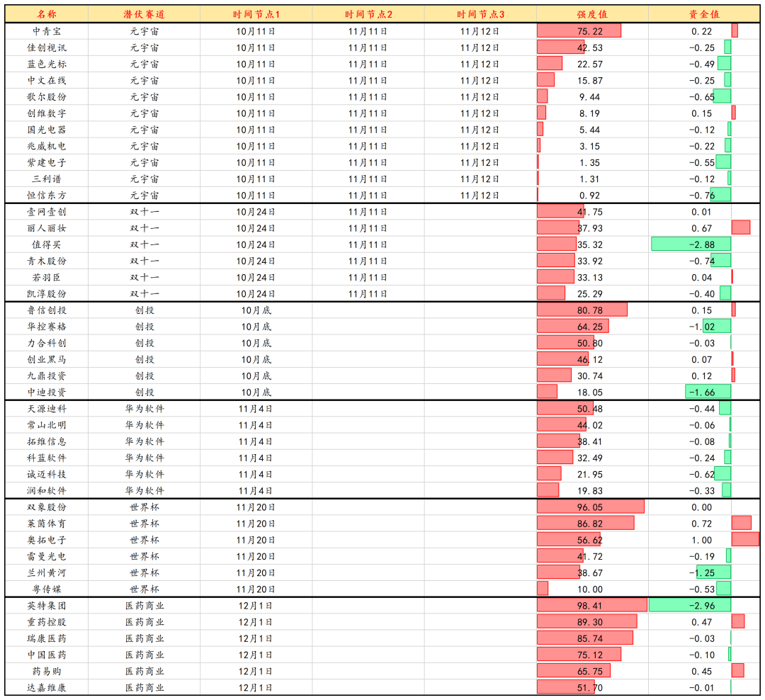The image size is (765, 700).
Task: Select the 雷曼光电 name cell
Action: click(x=46, y=556)
